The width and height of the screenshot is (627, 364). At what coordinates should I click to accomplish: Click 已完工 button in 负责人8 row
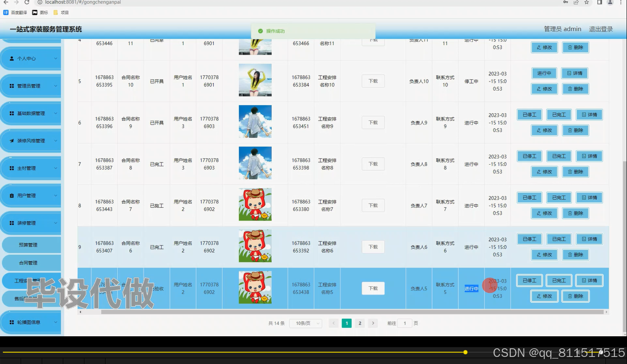tap(559, 156)
